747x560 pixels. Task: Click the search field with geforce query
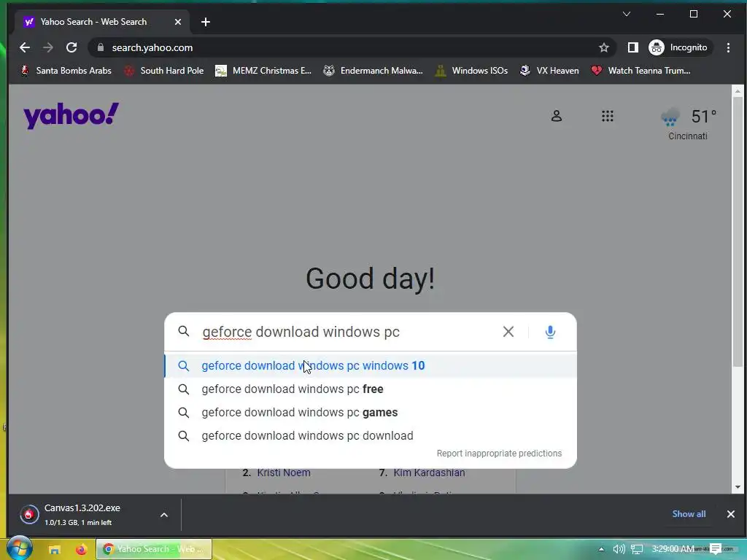[x=348, y=332]
